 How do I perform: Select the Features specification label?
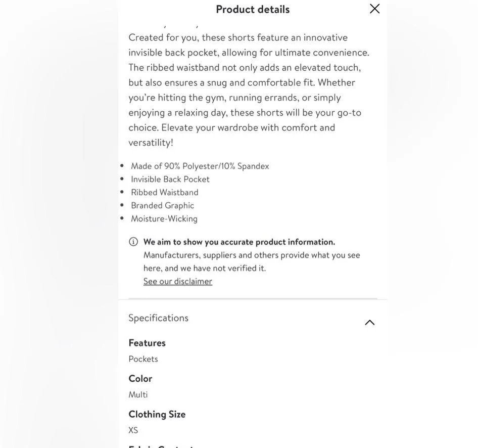click(x=147, y=342)
